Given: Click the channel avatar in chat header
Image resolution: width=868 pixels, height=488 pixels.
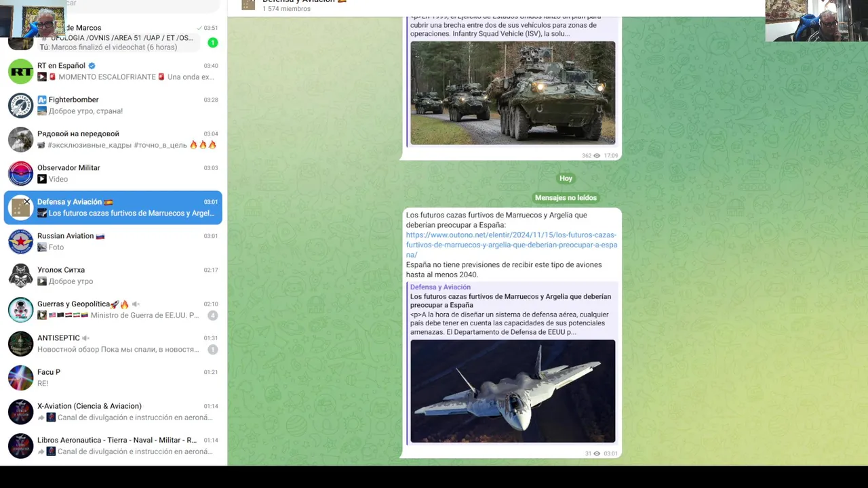Looking at the screenshot, I should tap(248, 5).
